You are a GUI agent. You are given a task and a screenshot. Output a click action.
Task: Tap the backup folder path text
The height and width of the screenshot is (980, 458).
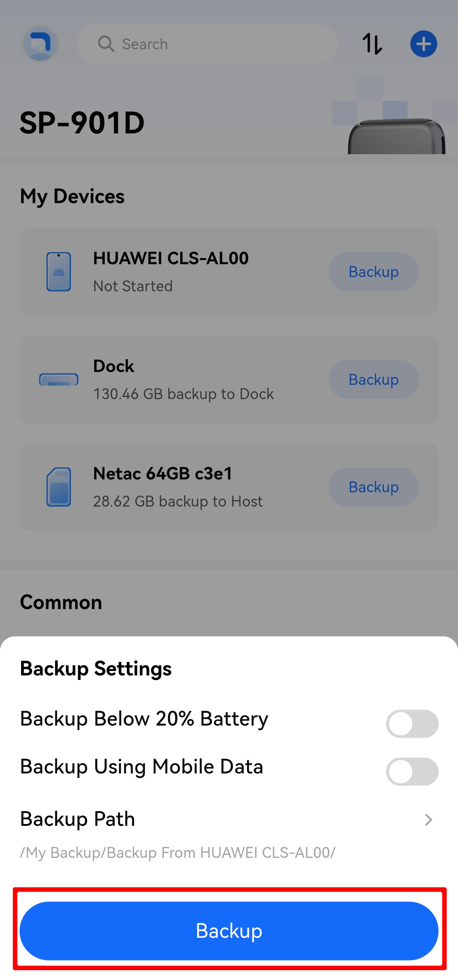coord(177,853)
